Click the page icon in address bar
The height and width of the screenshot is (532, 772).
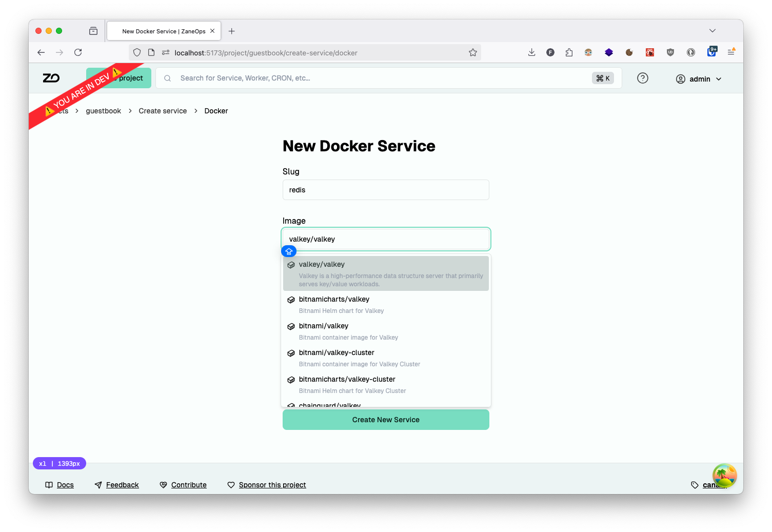(x=151, y=52)
